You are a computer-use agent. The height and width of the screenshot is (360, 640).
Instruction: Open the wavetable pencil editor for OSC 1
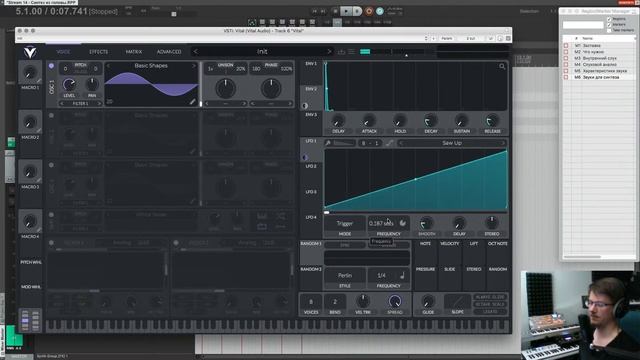tap(193, 102)
